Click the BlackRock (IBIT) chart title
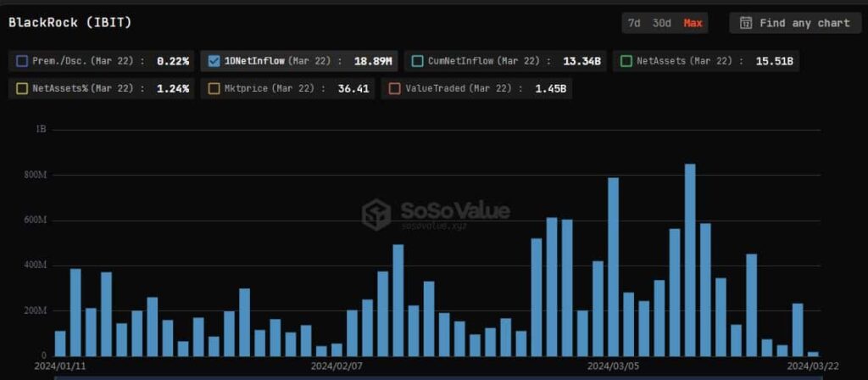This screenshot has width=868, height=380. click(x=70, y=23)
